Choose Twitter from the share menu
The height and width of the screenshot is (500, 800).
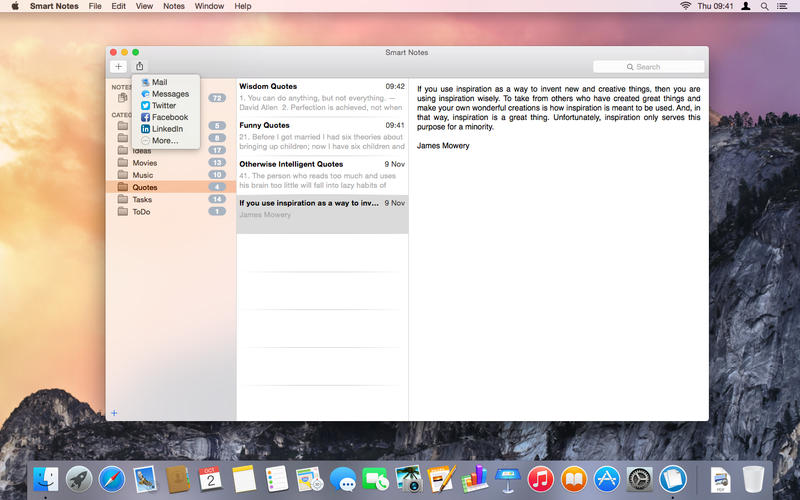[166, 106]
